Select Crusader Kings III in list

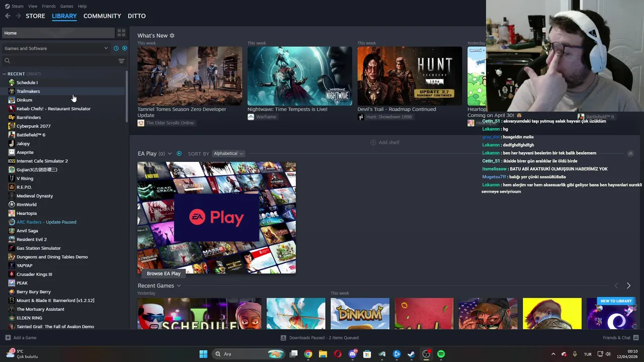pos(34,274)
